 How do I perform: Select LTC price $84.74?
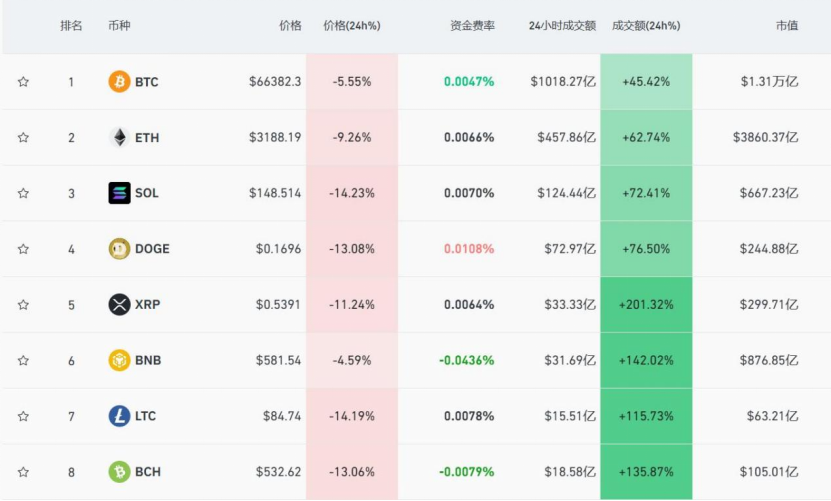coord(282,416)
